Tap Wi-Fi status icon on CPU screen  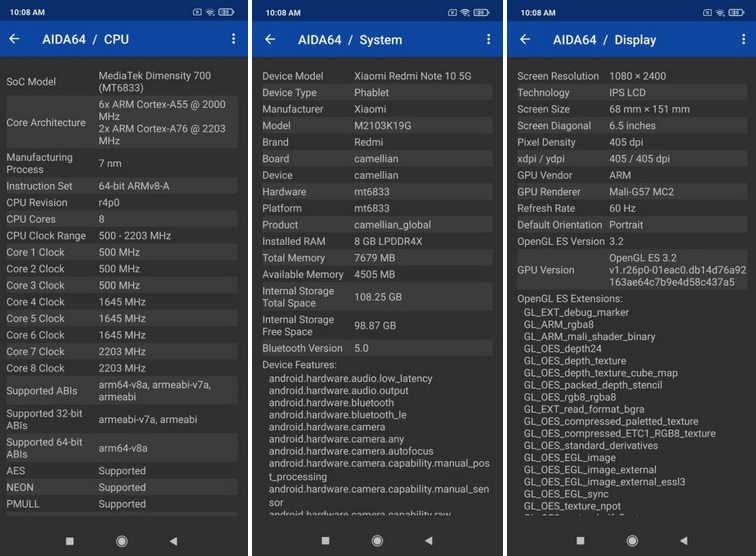click(210, 13)
